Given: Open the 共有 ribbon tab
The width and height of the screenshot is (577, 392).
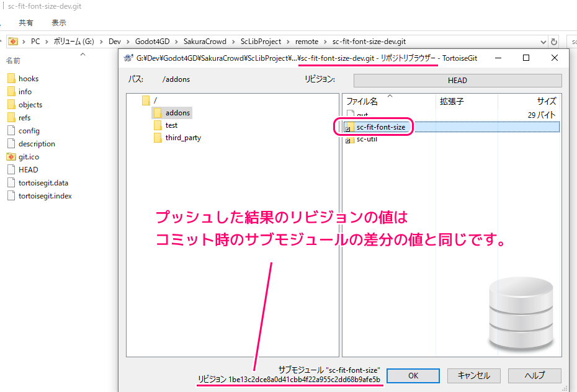Looking at the screenshot, I should pyautogui.click(x=26, y=23).
